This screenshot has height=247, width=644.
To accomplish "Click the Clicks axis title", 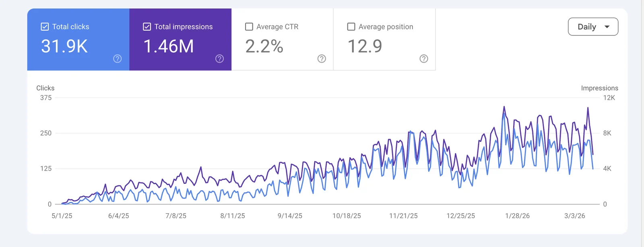I will [45, 88].
